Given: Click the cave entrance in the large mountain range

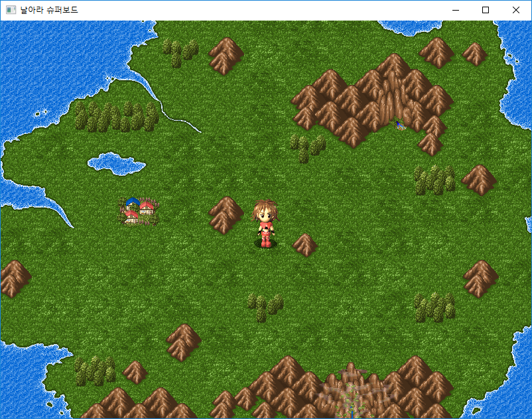Looking at the screenshot, I should coord(401,125).
